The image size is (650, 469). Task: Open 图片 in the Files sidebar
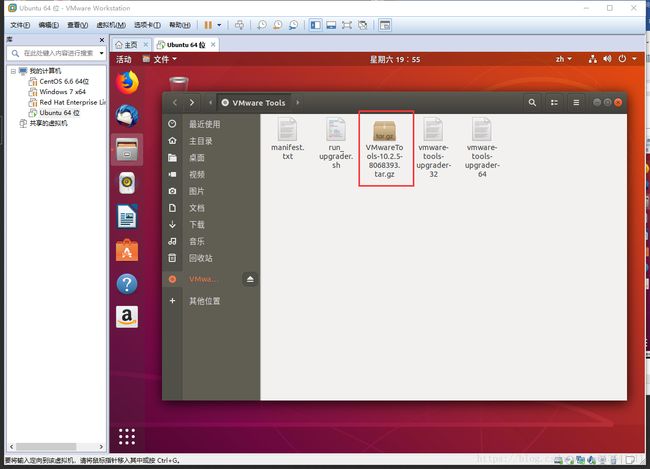pyautogui.click(x=211, y=191)
